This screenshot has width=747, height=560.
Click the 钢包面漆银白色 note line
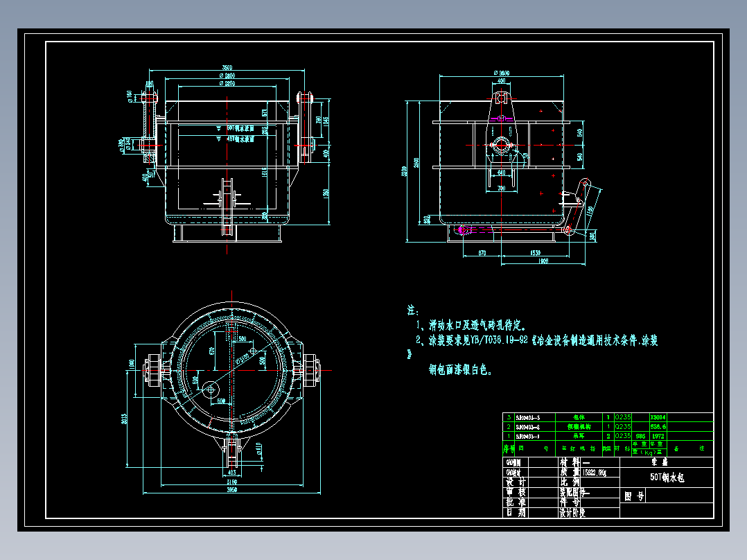click(459, 370)
